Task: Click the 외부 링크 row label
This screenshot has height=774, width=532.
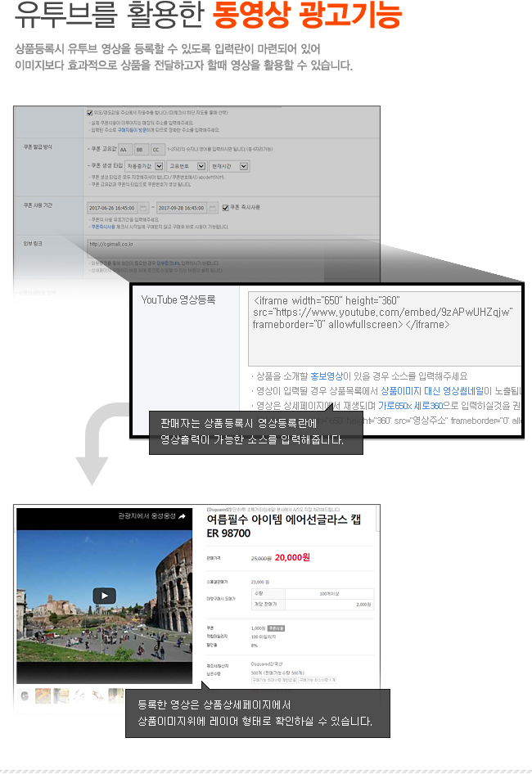Action: pos(33,244)
